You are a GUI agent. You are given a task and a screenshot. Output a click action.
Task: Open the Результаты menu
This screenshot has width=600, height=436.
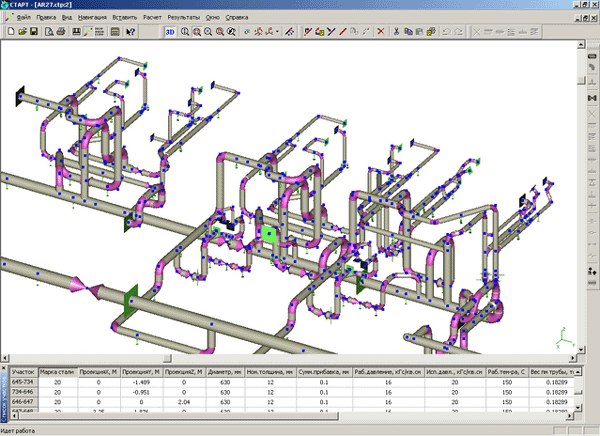[184, 17]
